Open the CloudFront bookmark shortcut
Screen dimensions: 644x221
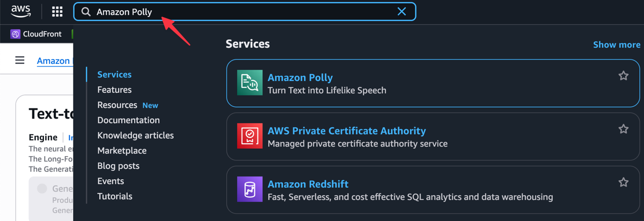[x=36, y=34]
